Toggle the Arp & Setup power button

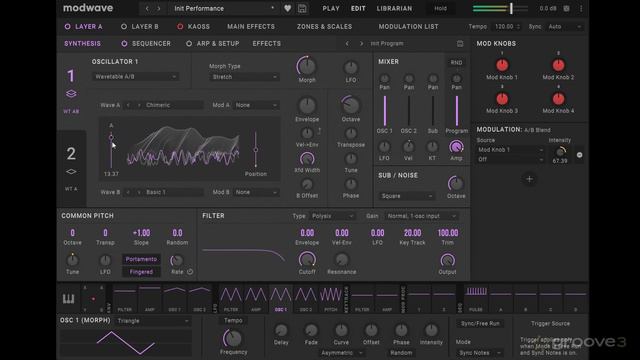click(x=189, y=44)
